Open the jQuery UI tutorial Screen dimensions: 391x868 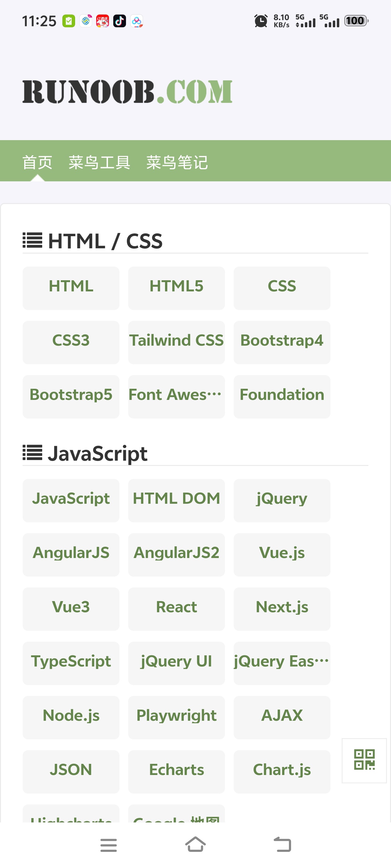click(177, 663)
